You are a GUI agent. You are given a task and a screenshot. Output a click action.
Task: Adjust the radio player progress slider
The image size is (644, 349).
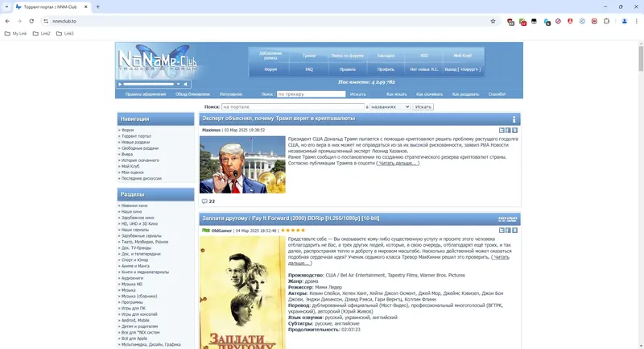click(149, 85)
